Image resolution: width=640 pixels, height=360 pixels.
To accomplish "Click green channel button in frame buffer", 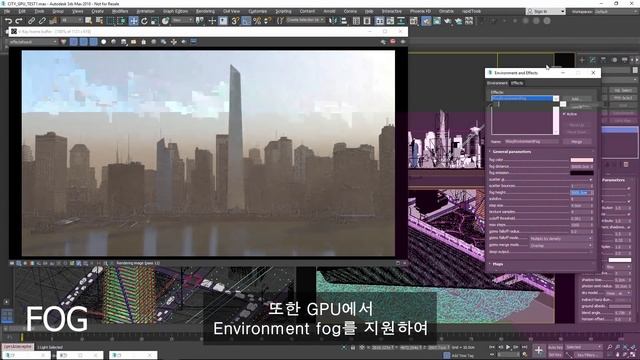I will [x=84, y=42].
